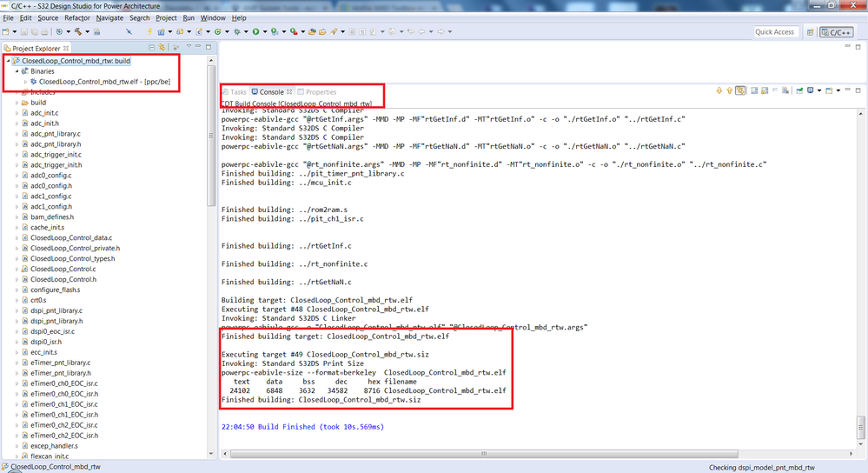
Task: Click the Quick Access search field
Action: click(x=775, y=32)
